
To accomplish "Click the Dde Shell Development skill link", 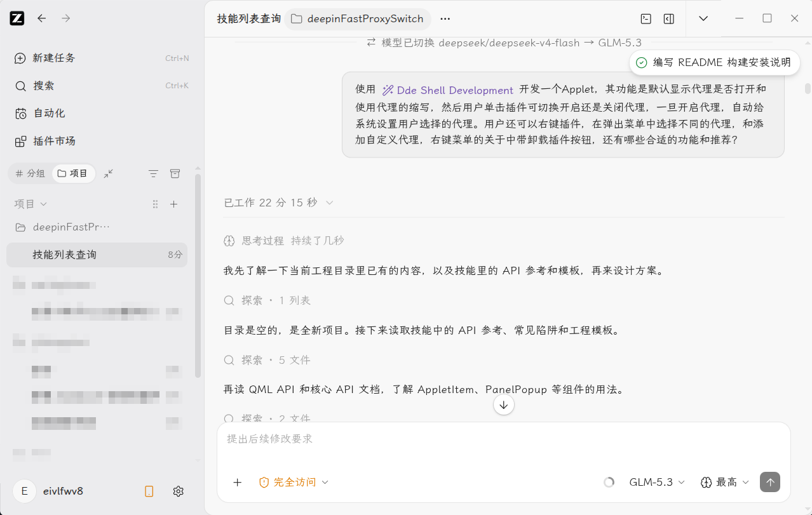I will click(x=448, y=90).
